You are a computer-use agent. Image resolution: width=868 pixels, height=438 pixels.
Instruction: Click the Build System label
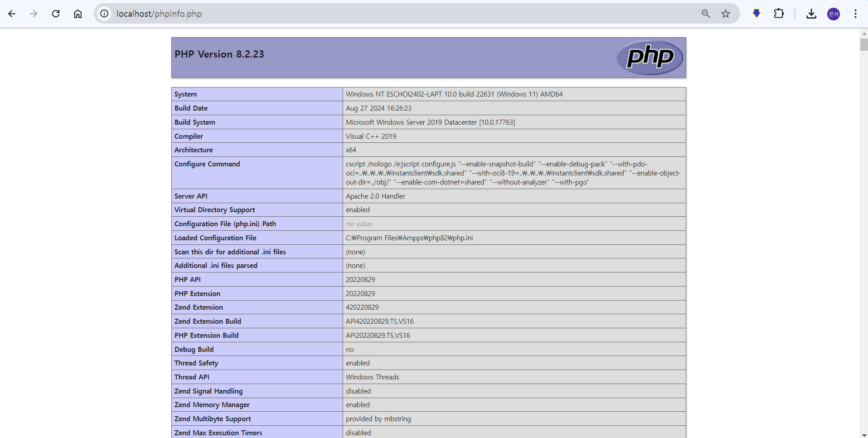click(195, 122)
